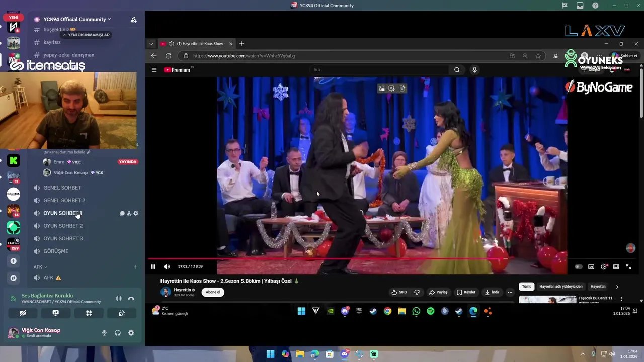Toggle subtitles on the YouTube player
The height and width of the screenshot is (362, 644).
591,267
